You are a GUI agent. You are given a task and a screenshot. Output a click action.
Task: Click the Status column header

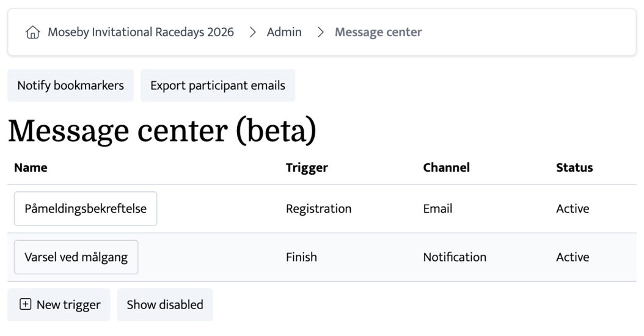[574, 167]
